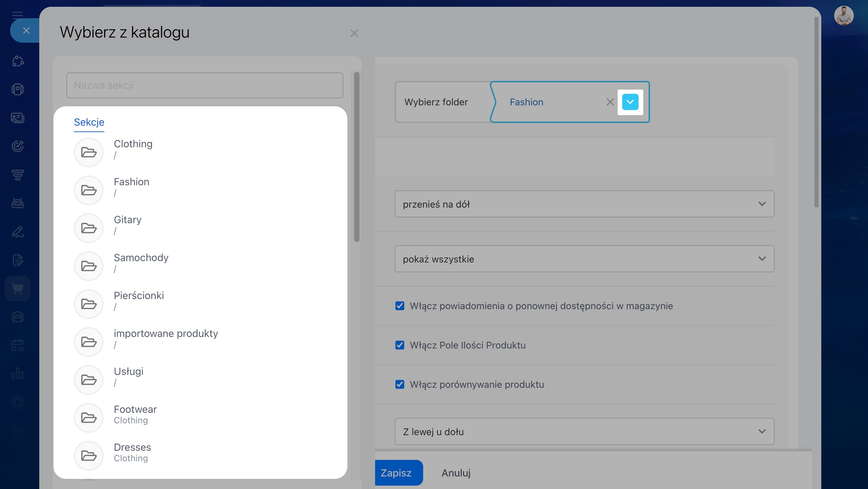Open the funnel icon in left sidebar
This screenshot has width=868, height=489.
tap(18, 175)
